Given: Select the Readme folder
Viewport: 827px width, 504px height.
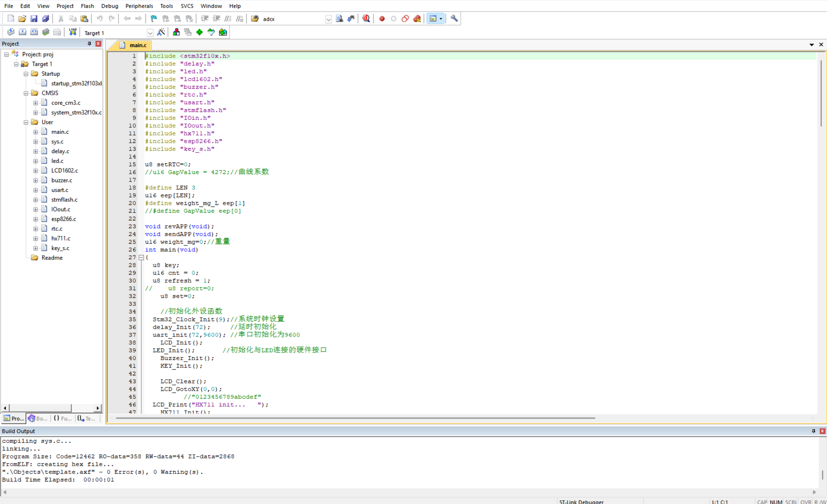Looking at the screenshot, I should click(x=52, y=258).
